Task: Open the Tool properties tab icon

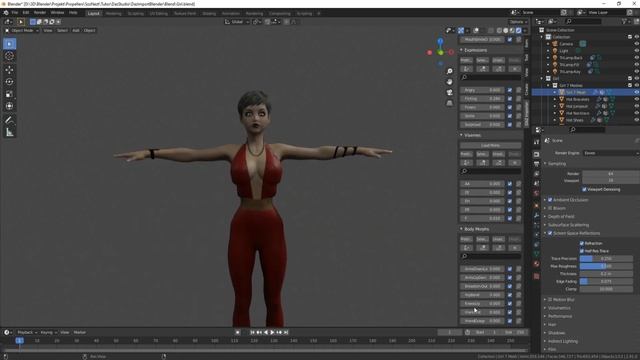Action: [x=536, y=142]
